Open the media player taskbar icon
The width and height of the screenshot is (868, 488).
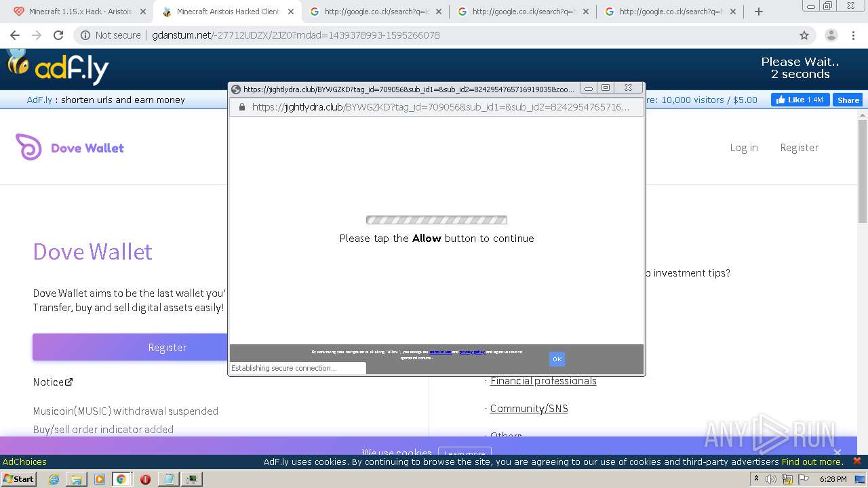click(100, 479)
